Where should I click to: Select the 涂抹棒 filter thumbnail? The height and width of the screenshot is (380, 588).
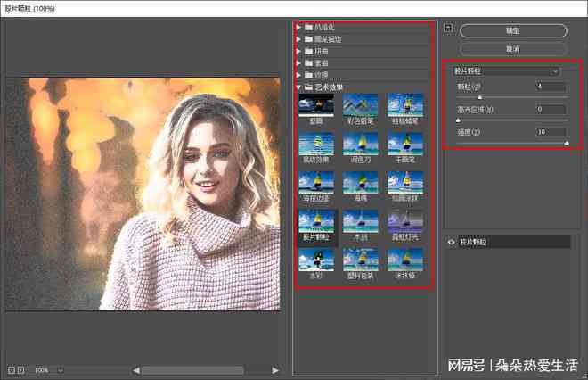point(405,260)
